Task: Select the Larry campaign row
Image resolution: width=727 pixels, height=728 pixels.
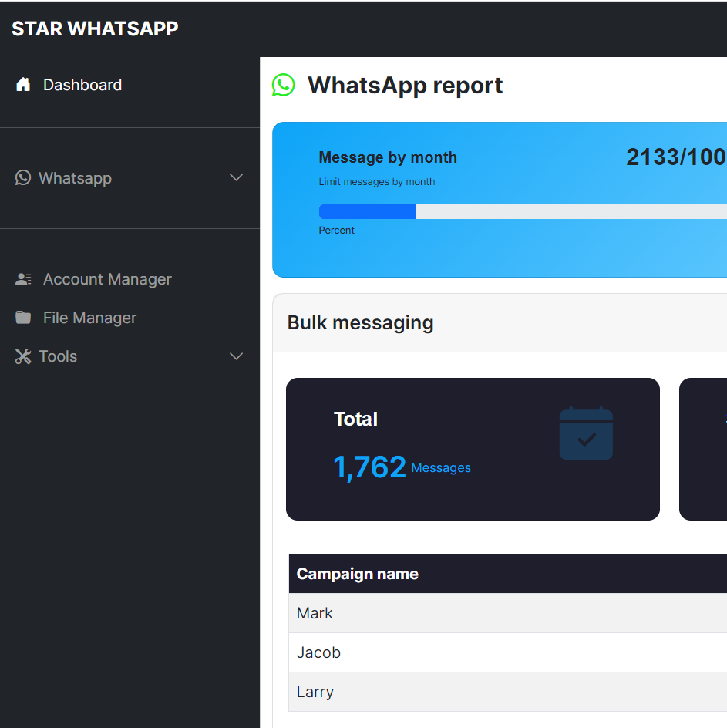Action: [x=315, y=692]
